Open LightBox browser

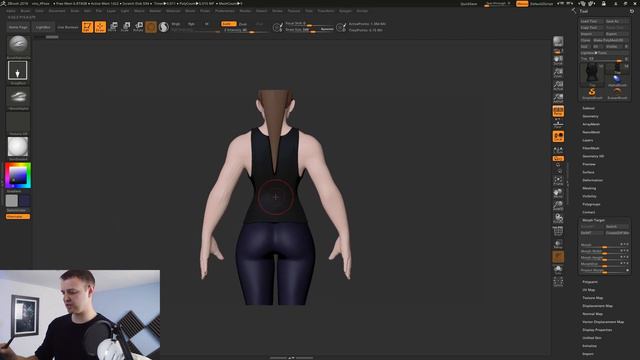(43, 27)
